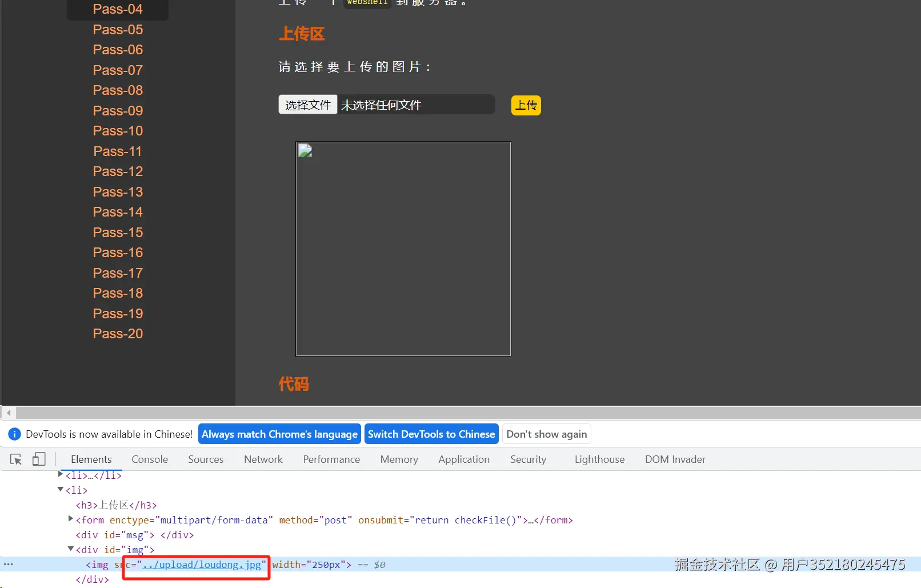Go to the Application tab
Image resolution: width=921 pixels, height=588 pixels.
click(x=464, y=459)
